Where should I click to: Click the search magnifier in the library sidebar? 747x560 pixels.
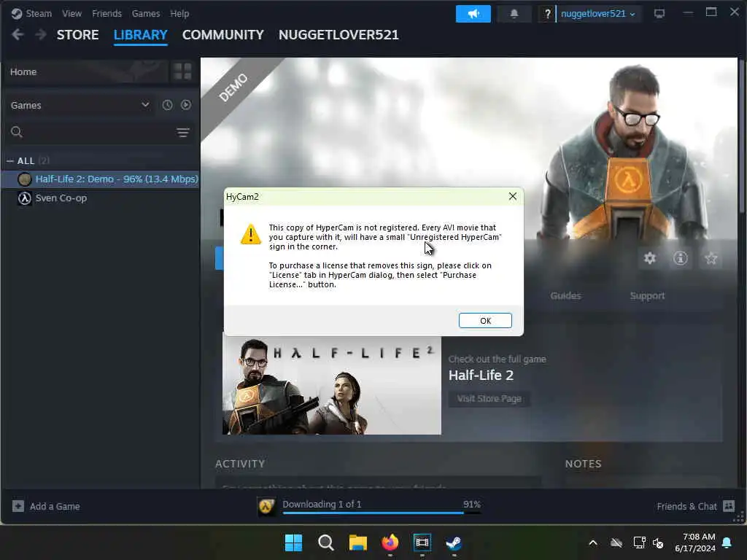pos(17,132)
